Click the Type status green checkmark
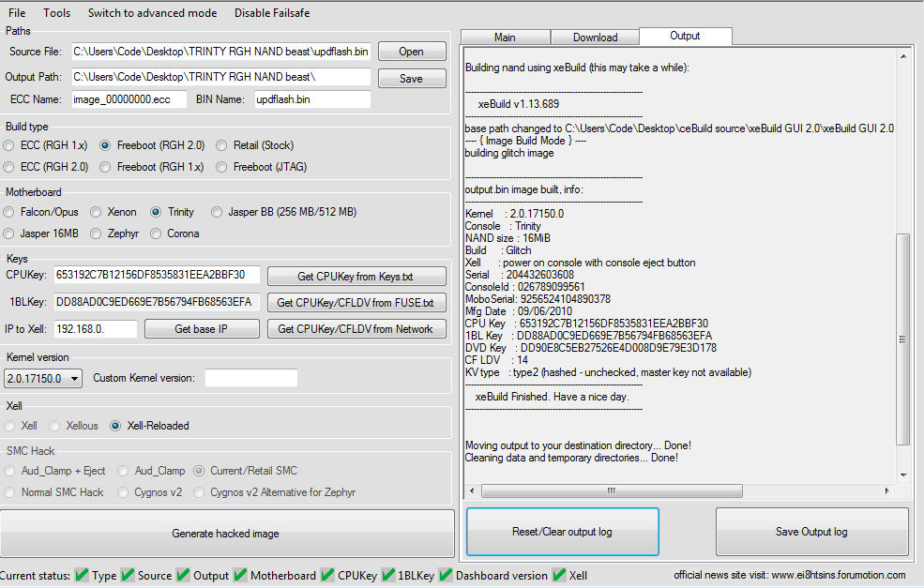 (82, 575)
